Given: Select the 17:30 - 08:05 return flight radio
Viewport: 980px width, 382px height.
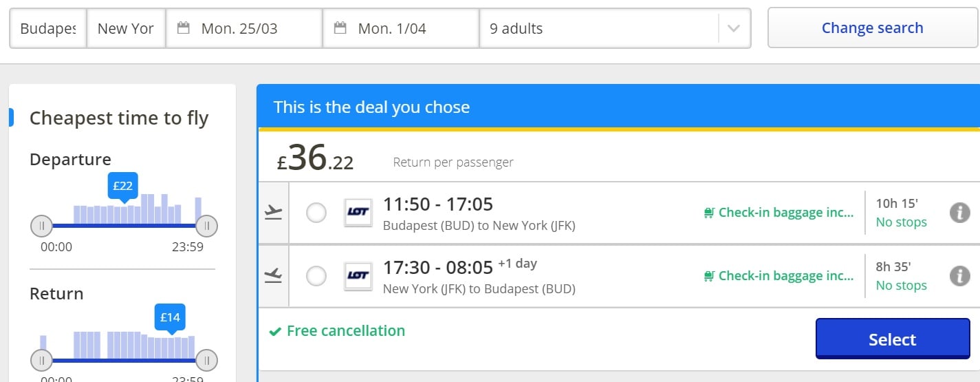Looking at the screenshot, I should [x=316, y=276].
